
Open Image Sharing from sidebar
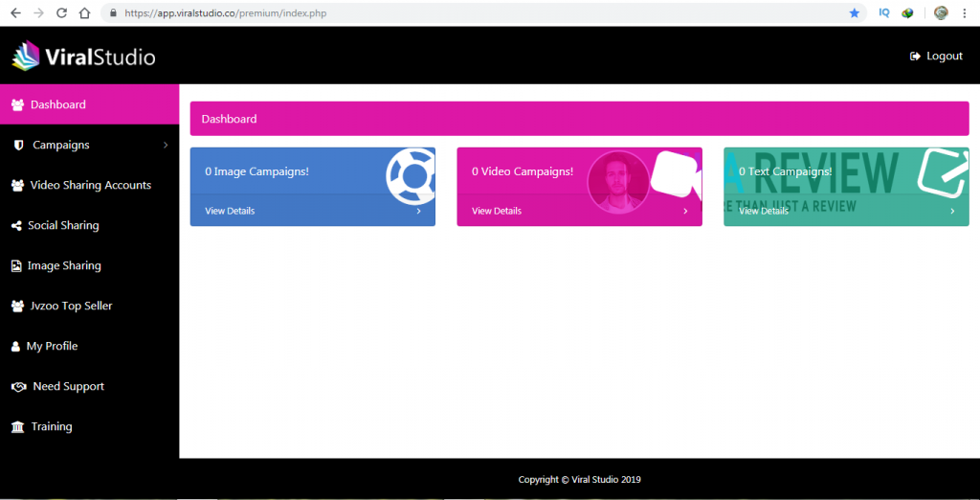[63, 265]
